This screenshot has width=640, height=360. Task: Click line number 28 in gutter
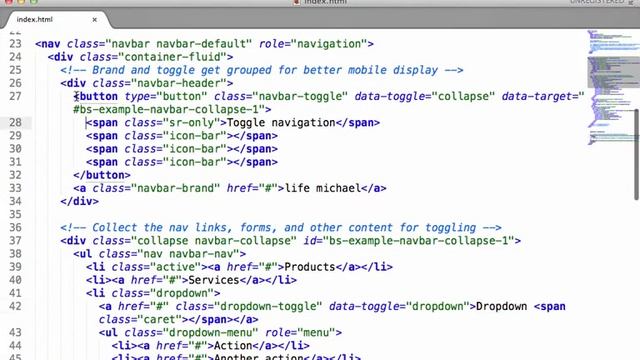[x=15, y=122]
